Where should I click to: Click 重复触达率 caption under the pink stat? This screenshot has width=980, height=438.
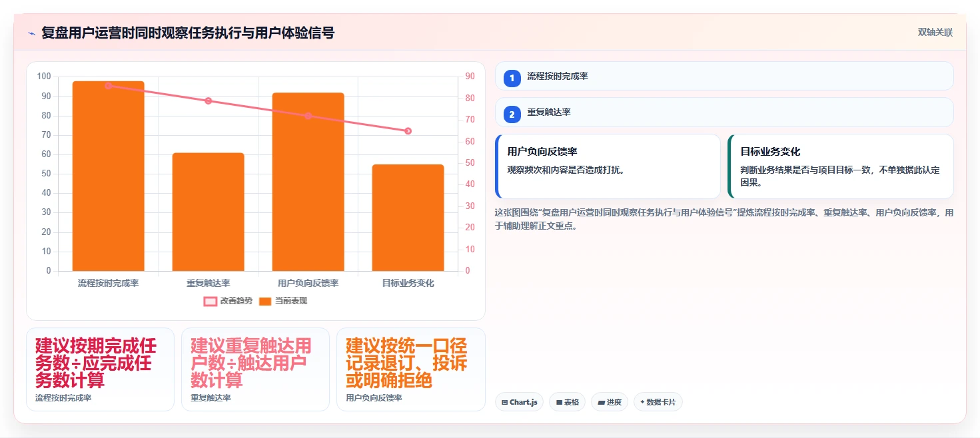[x=211, y=398]
